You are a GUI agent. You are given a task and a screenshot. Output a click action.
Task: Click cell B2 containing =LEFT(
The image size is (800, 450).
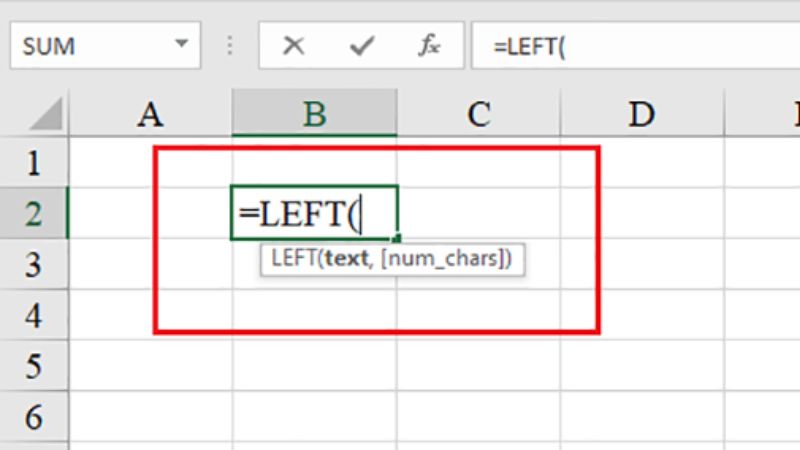click(314, 213)
